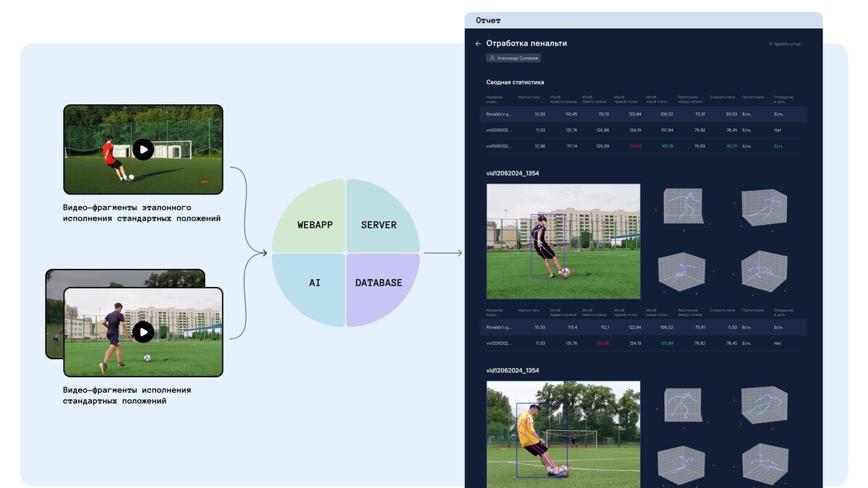This screenshot has height=488, width=868.
Task: Click the pink 126,86 value in second table
Action: tap(603, 343)
